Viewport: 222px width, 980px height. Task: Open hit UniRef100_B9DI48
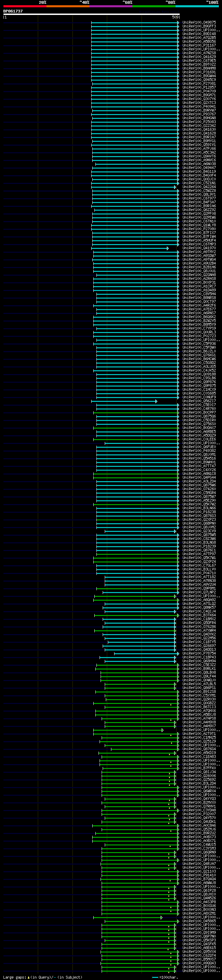tap(199, 34)
